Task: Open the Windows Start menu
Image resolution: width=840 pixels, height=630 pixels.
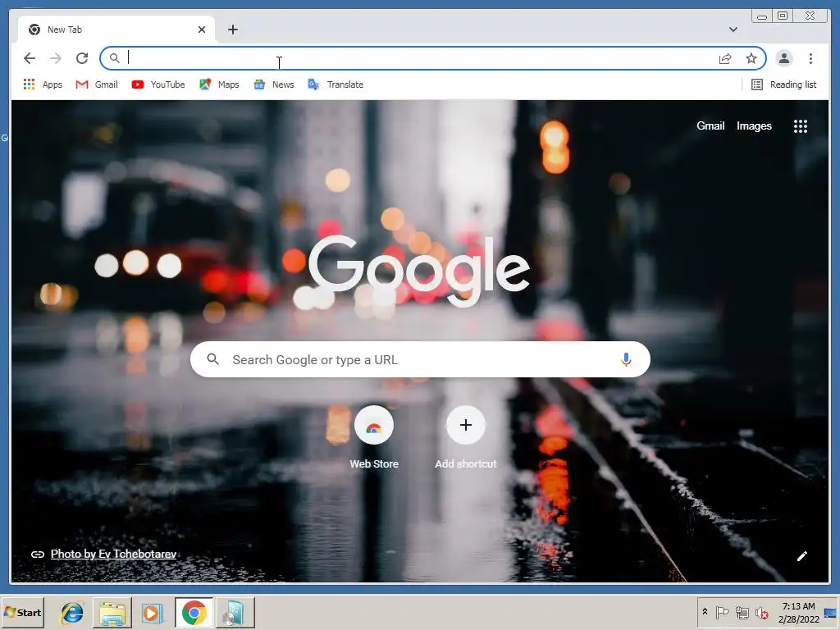Action: (22, 612)
